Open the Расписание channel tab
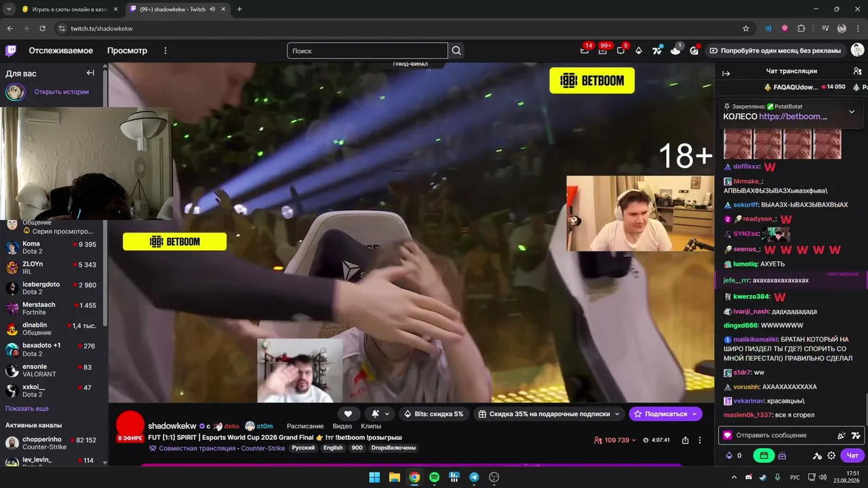The image size is (868, 488). click(x=305, y=426)
